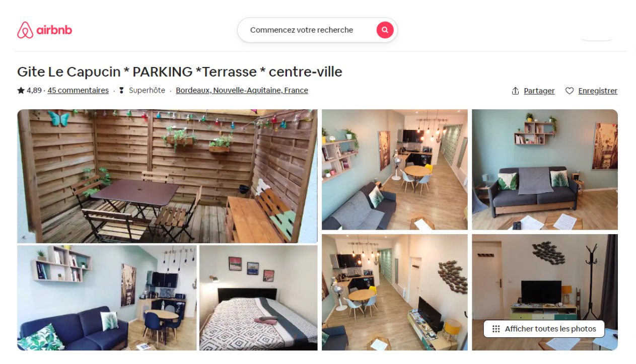Click the grid icon on photos button
636x364 pixels.
coord(496,329)
